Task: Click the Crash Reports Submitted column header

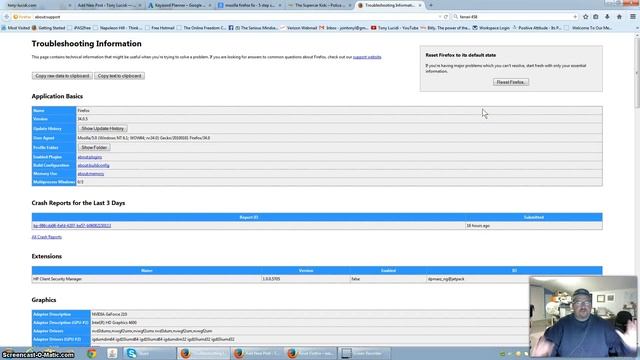Action: pos(533,217)
